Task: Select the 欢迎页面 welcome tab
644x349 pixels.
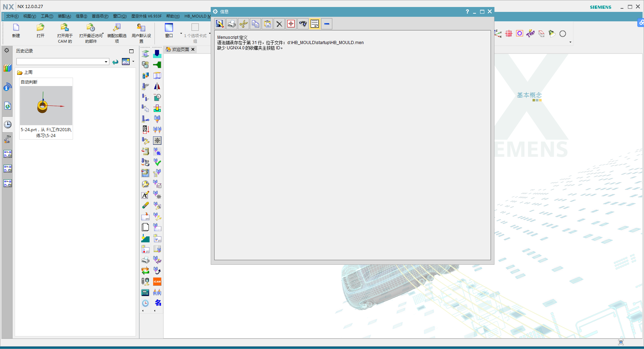Action: tap(180, 49)
